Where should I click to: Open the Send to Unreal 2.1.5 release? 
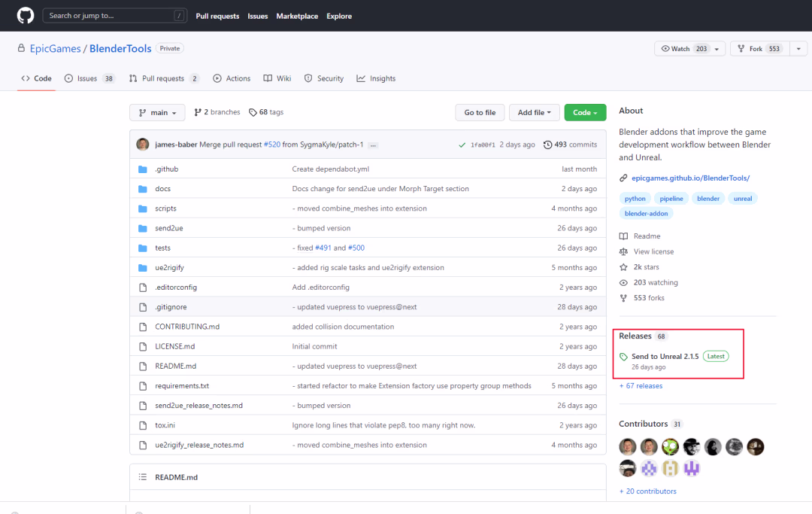[x=665, y=357]
